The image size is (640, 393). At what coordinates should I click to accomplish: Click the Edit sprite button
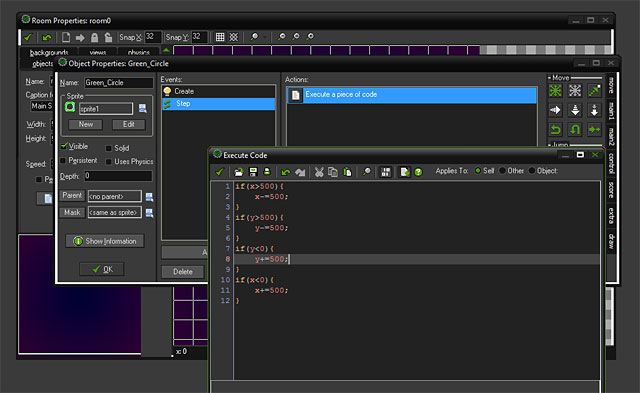129,124
